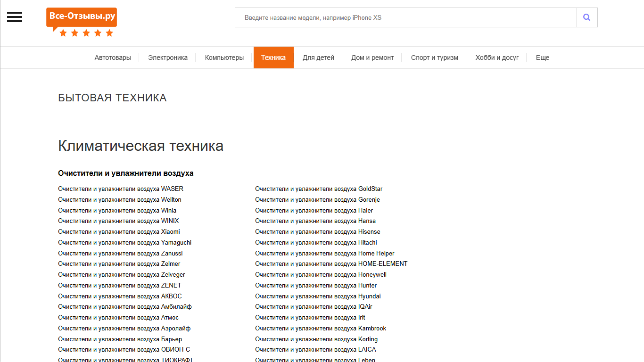Open the air purifiers Haier link

(314, 210)
